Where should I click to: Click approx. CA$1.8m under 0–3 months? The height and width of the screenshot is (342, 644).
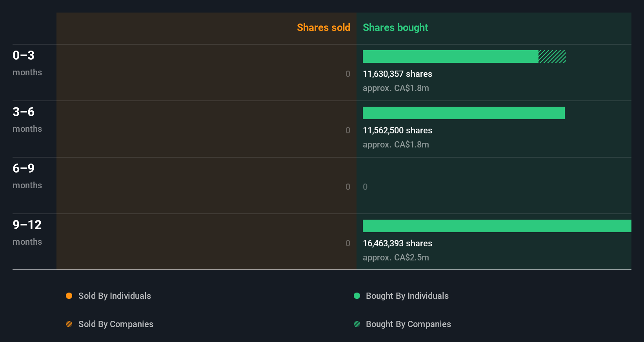pos(396,88)
